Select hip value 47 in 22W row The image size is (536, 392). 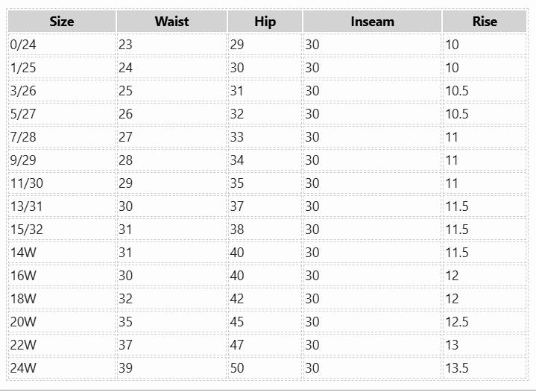[x=237, y=345]
